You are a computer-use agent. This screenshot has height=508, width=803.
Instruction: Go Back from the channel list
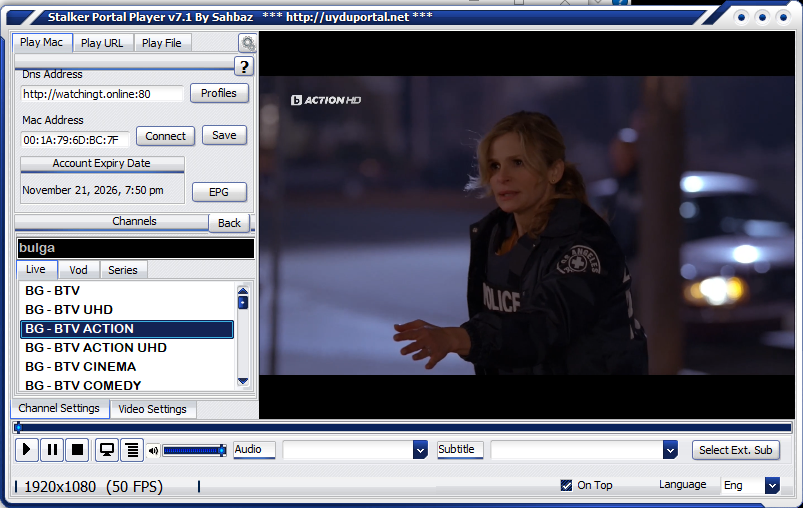[x=229, y=223]
